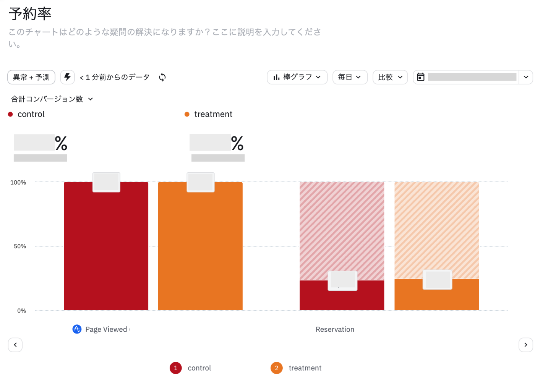Click the Amplitude icon beside Page Viewed

click(77, 329)
